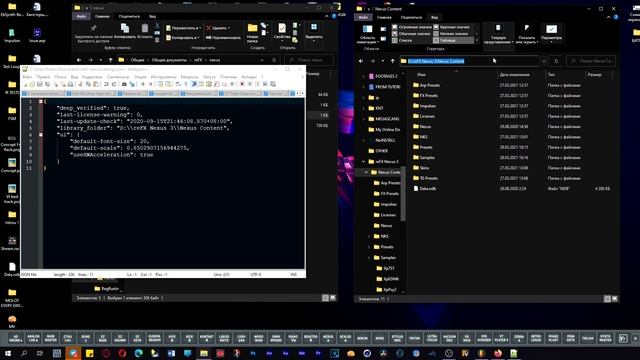Click Переименовать in left explorer ribbon
This screenshot has width=640, height=360.
(x=223, y=38)
